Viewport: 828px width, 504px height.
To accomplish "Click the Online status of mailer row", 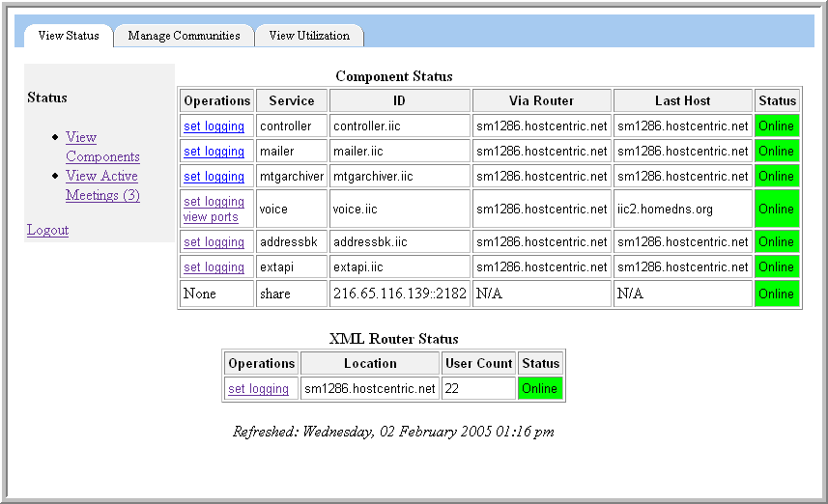I will click(x=777, y=152).
